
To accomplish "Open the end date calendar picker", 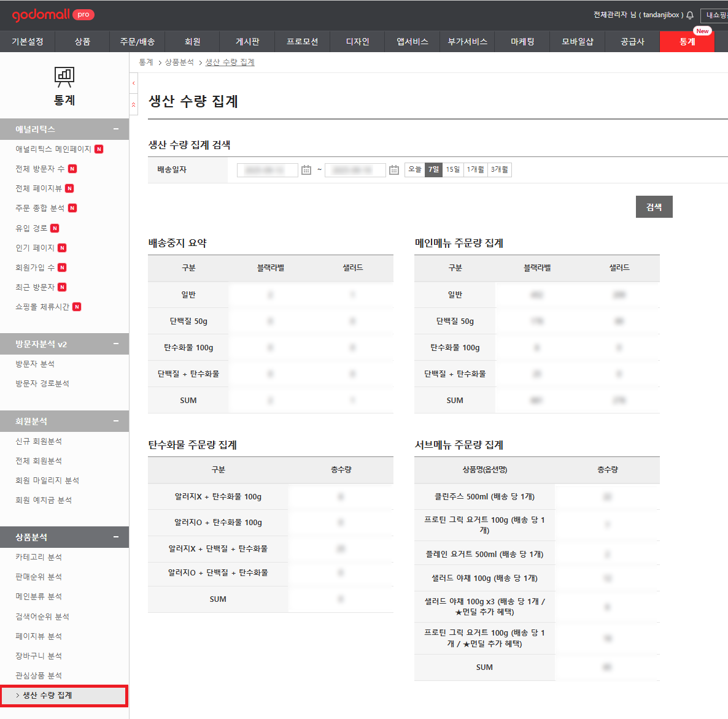I will [394, 170].
